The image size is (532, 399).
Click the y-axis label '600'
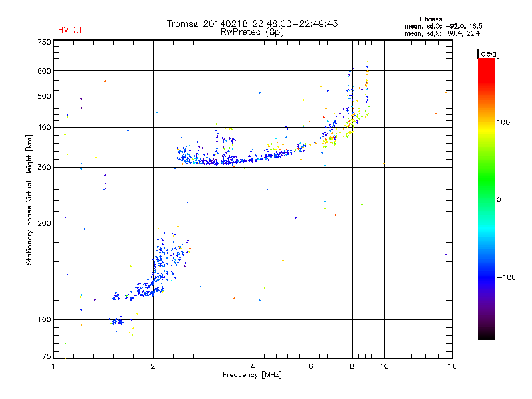(x=44, y=71)
